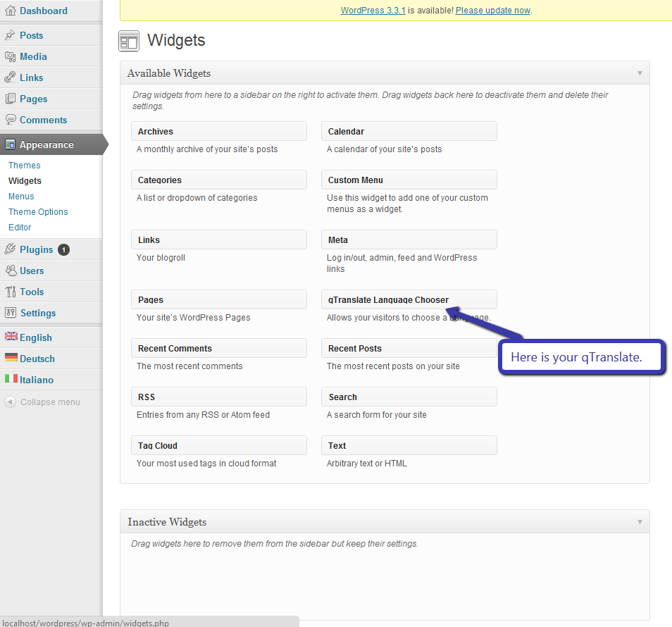Click the Inactive Widgets panel title

click(167, 522)
